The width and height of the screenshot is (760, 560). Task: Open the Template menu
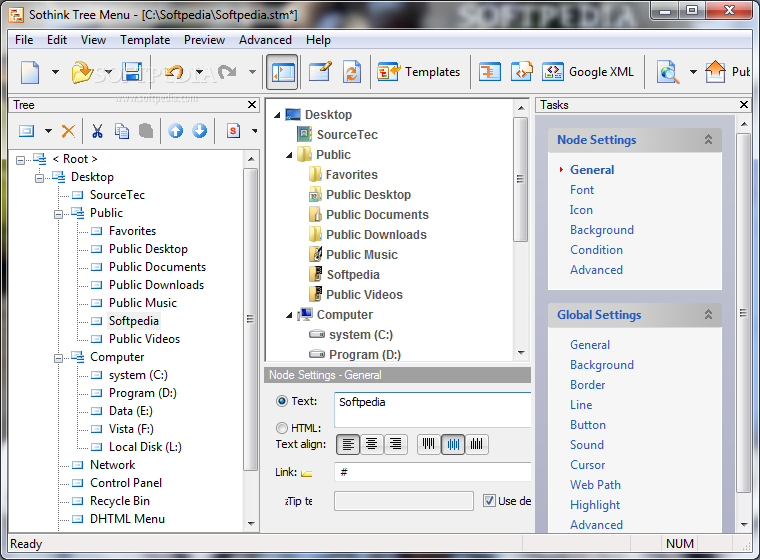point(145,40)
